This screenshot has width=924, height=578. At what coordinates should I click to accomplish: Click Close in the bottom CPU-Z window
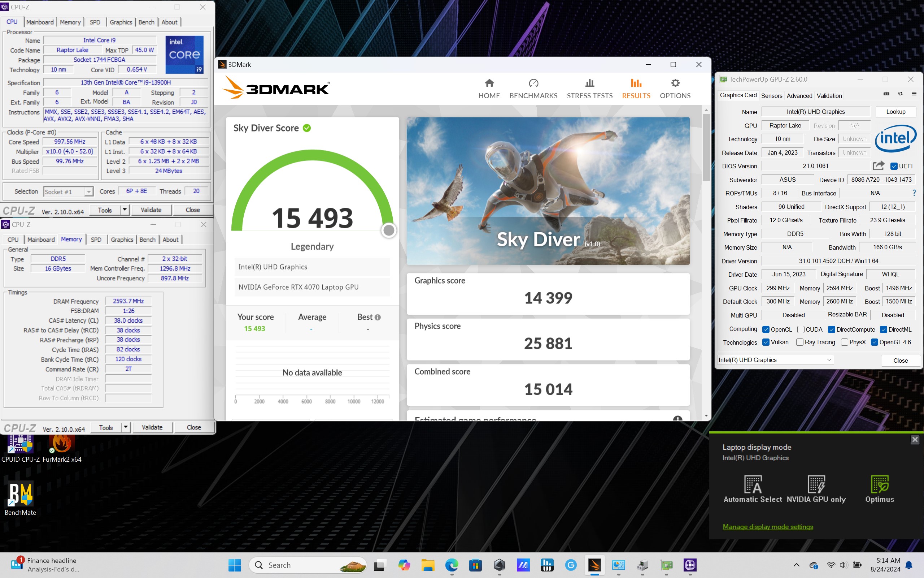(x=194, y=427)
